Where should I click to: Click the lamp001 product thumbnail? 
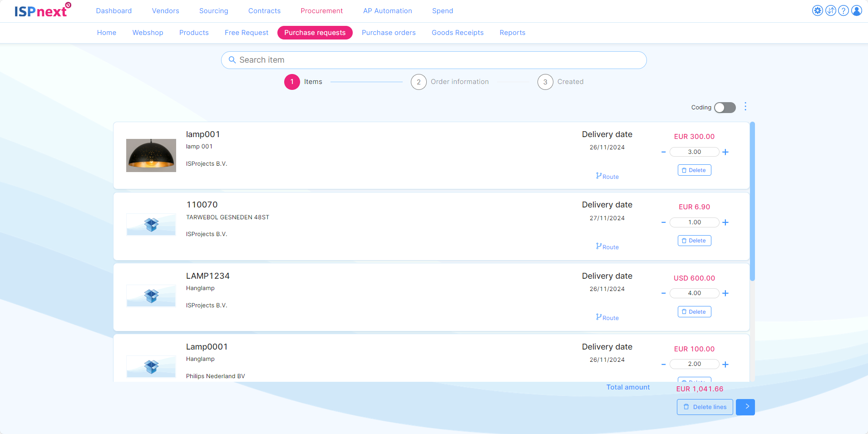[151, 155]
